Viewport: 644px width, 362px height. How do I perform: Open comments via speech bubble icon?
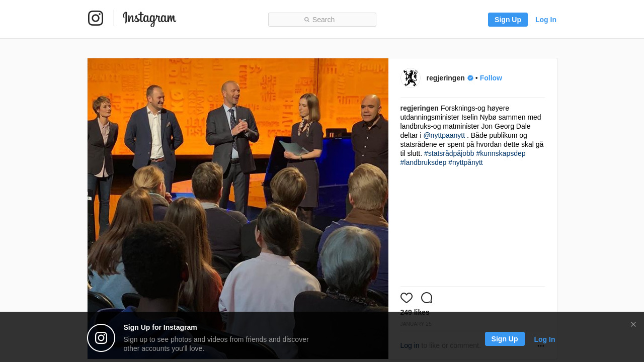427,298
